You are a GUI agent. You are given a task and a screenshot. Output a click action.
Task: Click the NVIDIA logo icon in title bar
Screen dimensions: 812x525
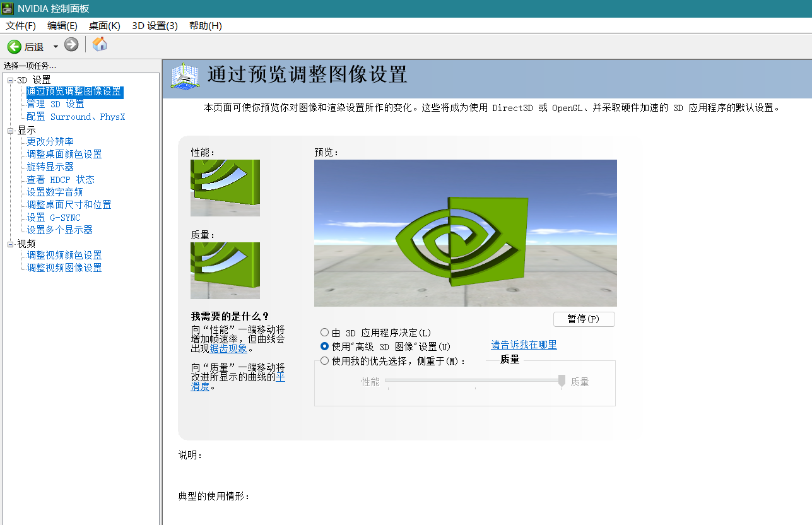pos(8,8)
